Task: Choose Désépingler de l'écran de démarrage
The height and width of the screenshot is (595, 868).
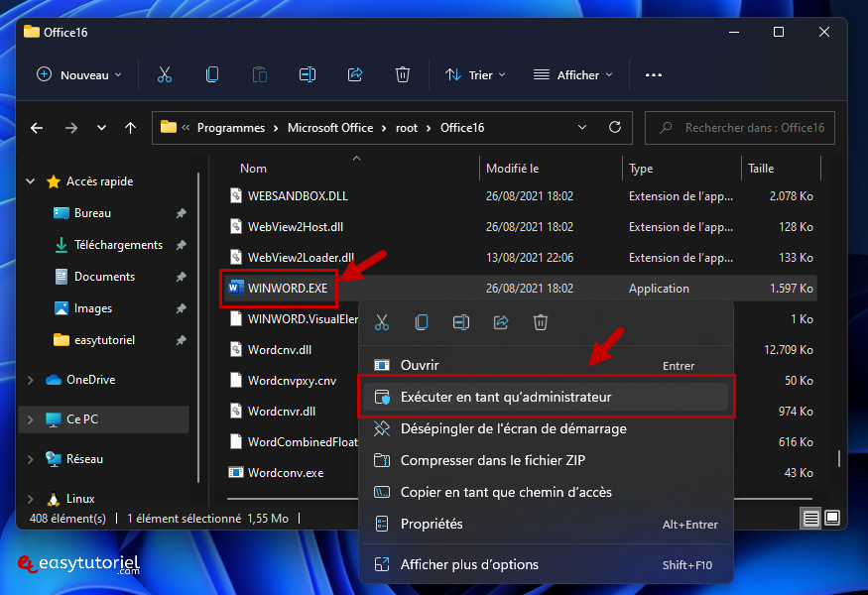Action: tap(546, 428)
